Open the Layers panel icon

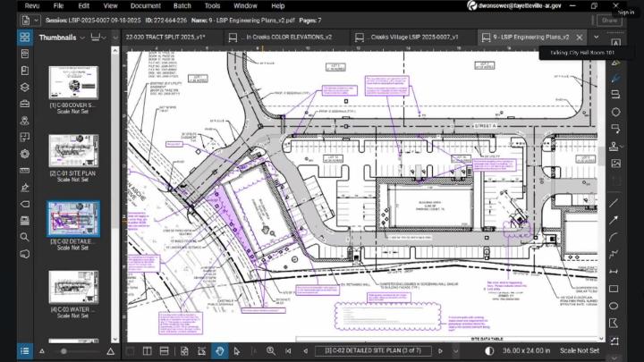pos(25,88)
